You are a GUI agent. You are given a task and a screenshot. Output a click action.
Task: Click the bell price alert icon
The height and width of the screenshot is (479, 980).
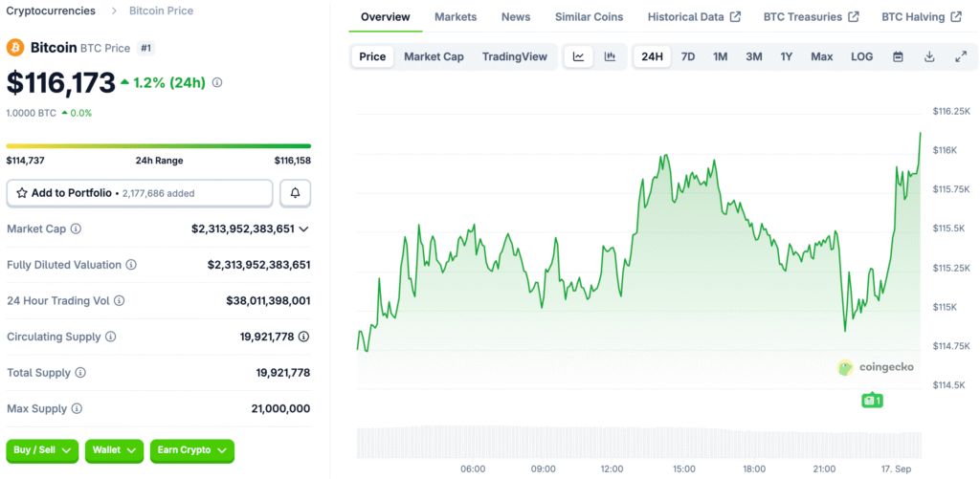coord(296,193)
